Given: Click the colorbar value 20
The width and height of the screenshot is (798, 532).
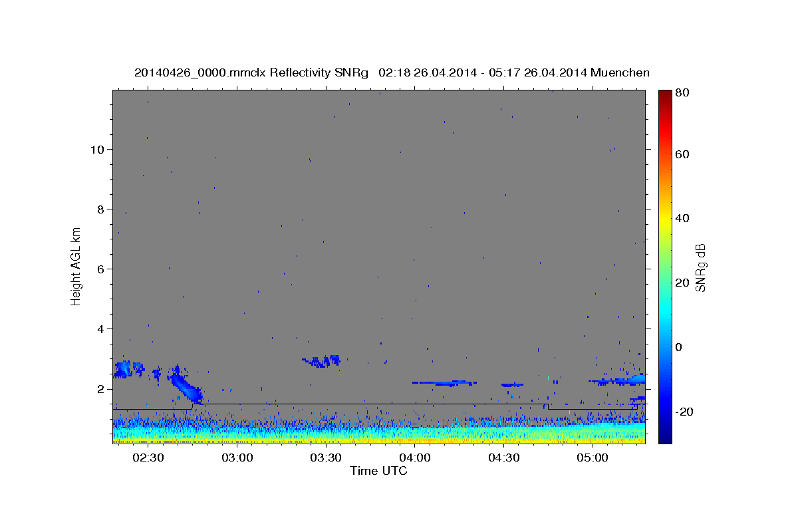Looking at the screenshot, I should [683, 283].
